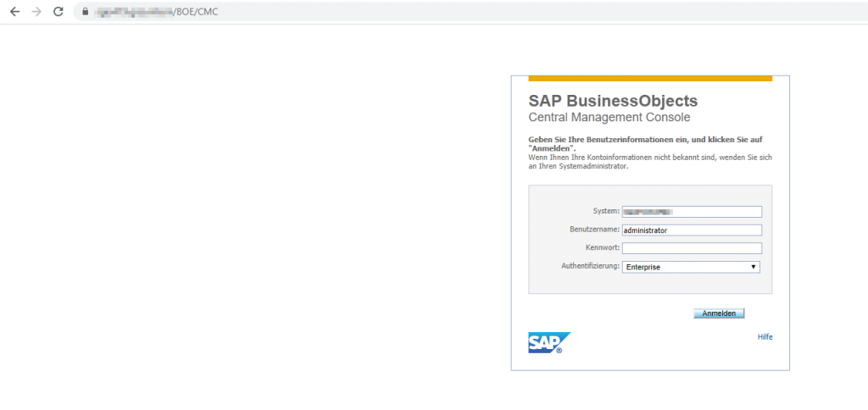The width and height of the screenshot is (868, 410).
Task: Focus the address bar URL ending in /BOE/CMC
Action: (x=470, y=12)
